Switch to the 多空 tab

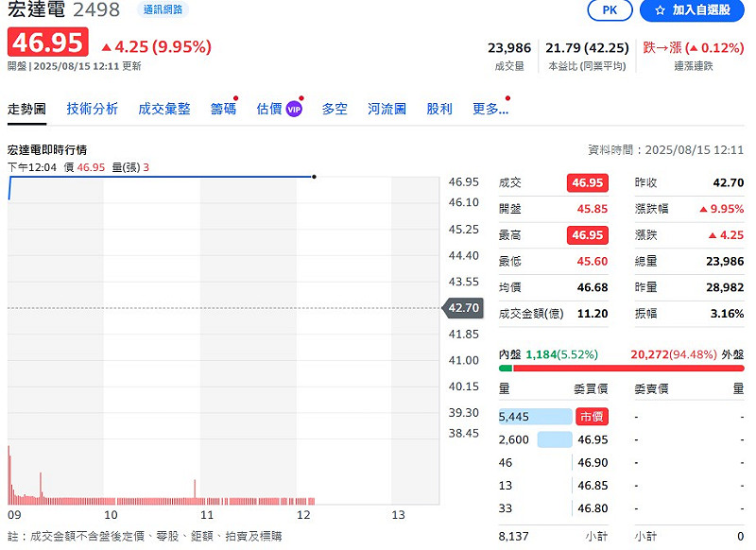coord(335,109)
